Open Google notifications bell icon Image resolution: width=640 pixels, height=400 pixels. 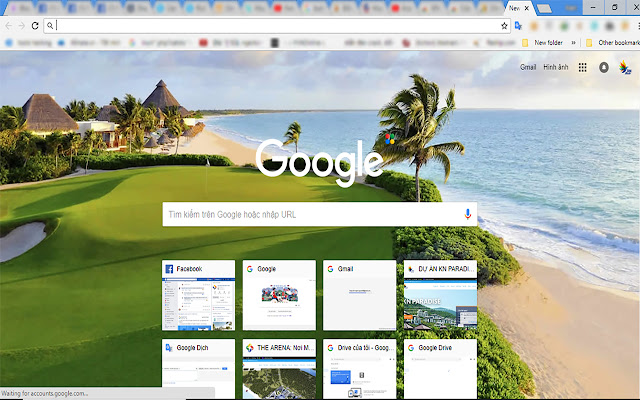(604, 67)
